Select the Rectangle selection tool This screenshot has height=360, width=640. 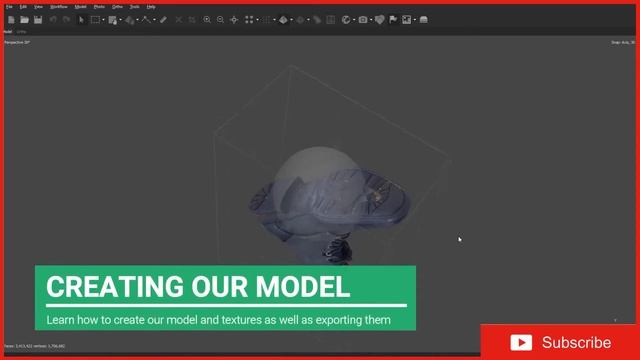click(x=95, y=20)
